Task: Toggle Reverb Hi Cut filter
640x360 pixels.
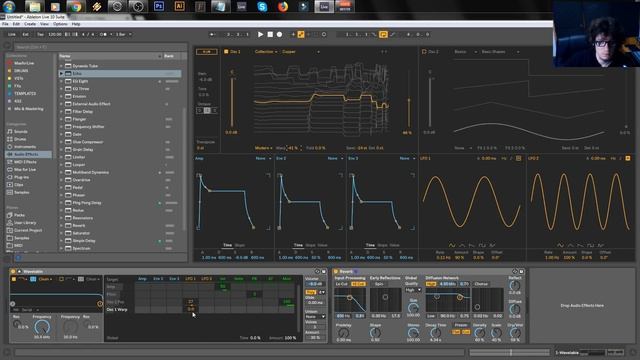Action: pyautogui.click(x=358, y=284)
